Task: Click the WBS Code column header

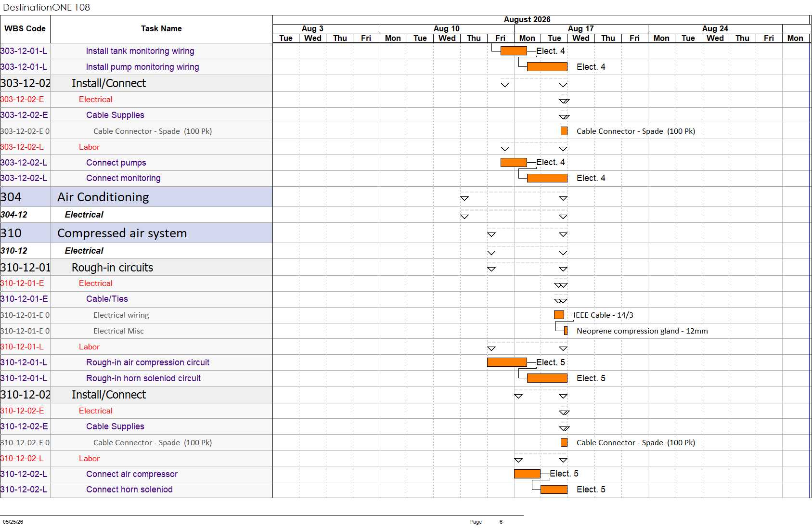Action: coord(25,29)
